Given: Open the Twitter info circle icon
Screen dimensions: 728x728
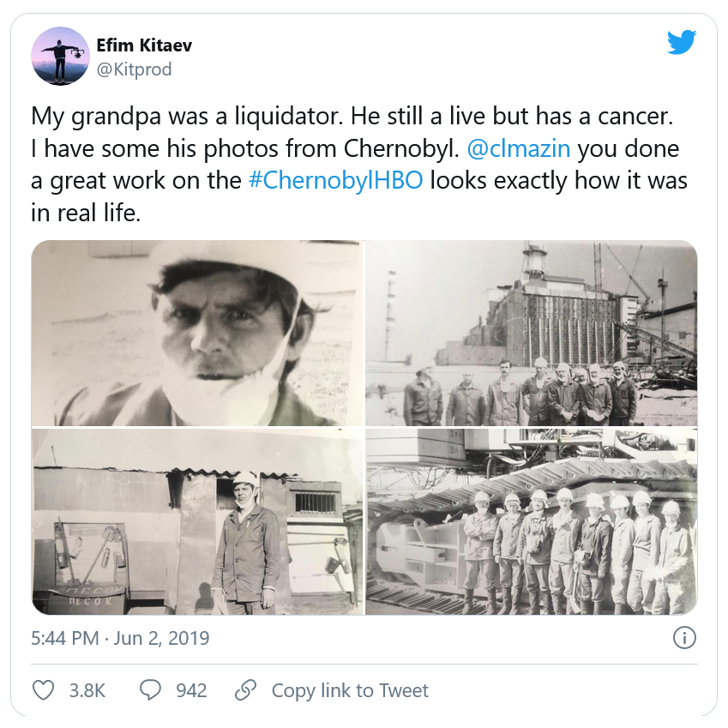Looking at the screenshot, I should coord(684,638).
